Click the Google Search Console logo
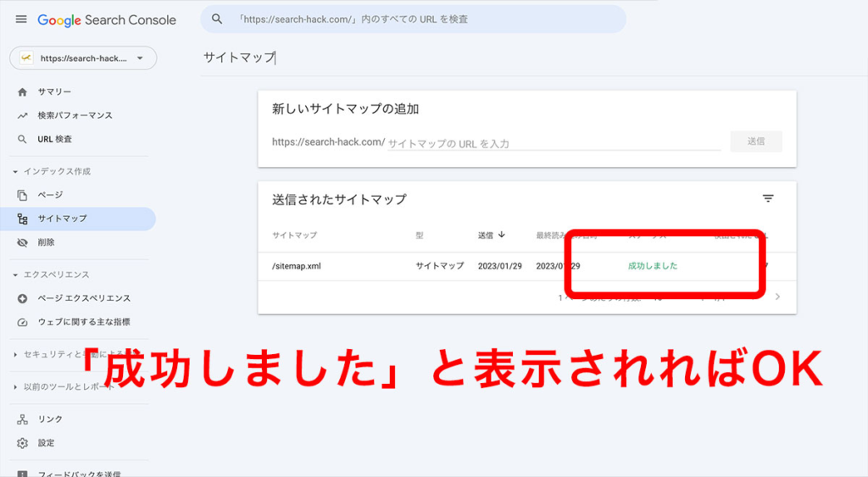Viewport: 868px width, 477px height. [x=107, y=20]
